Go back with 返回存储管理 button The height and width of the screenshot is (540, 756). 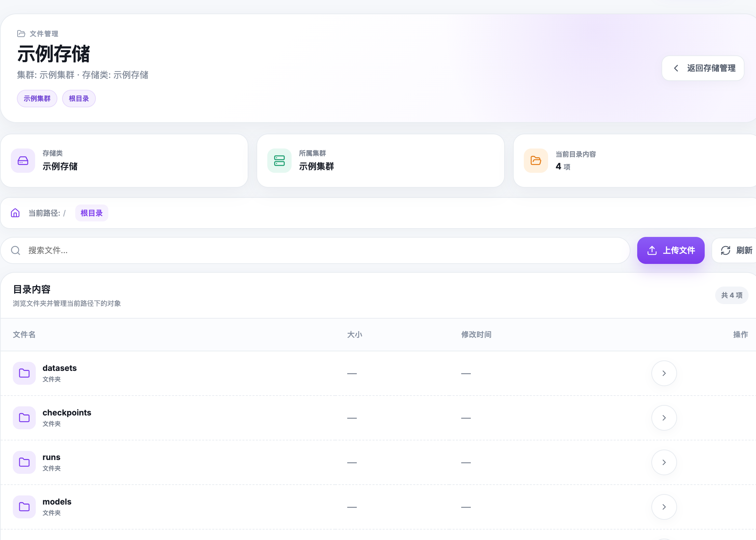coord(703,68)
